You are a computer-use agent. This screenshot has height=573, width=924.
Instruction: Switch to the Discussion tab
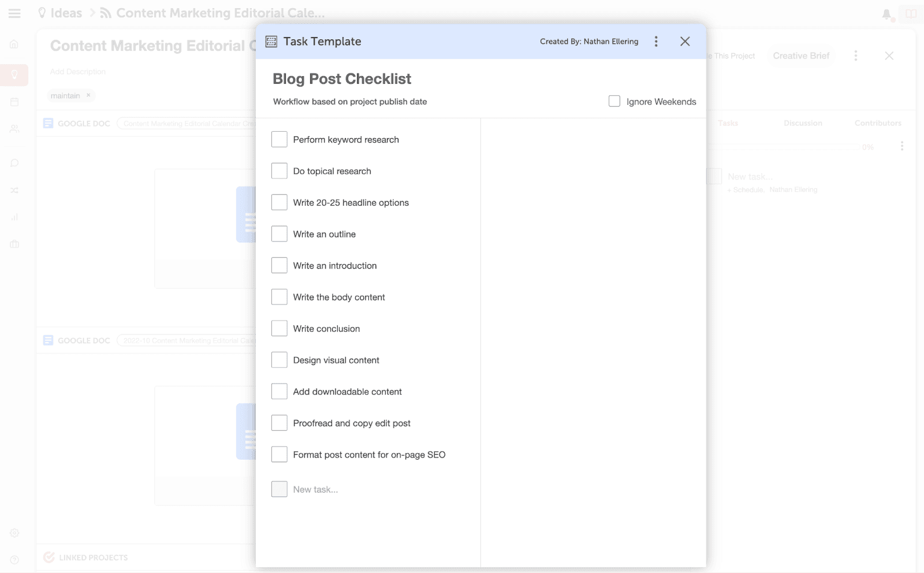803,123
